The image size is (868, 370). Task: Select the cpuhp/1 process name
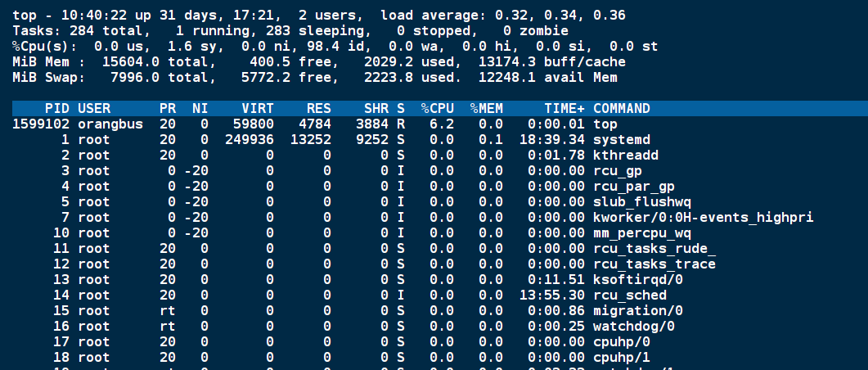pyautogui.click(x=622, y=358)
